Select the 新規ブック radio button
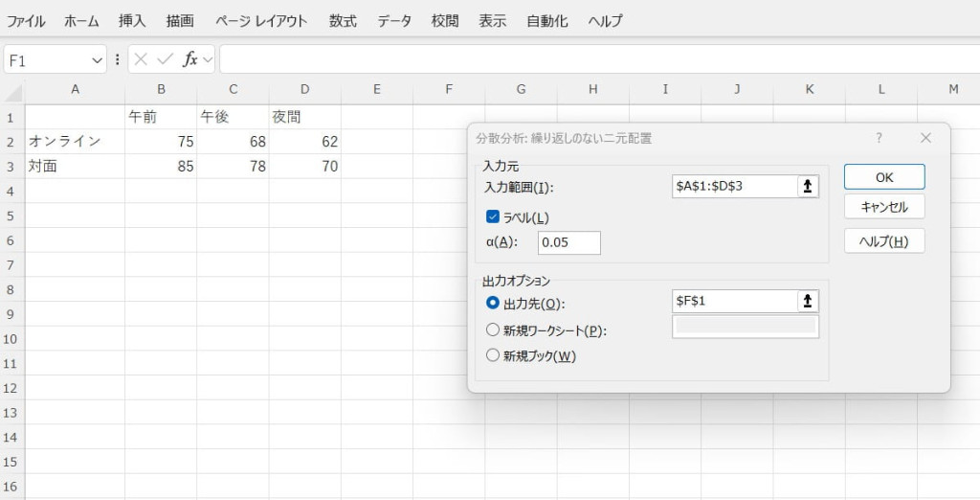 point(493,355)
